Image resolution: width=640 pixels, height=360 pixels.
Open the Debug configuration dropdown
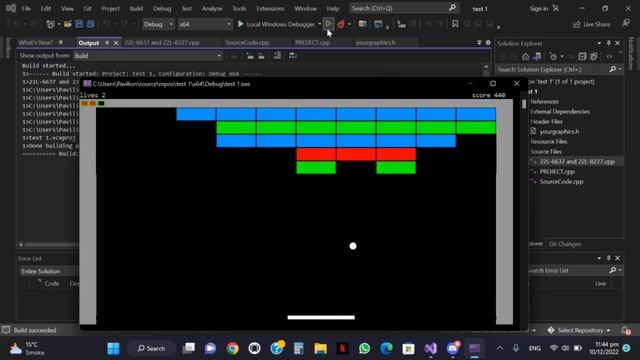click(x=158, y=24)
